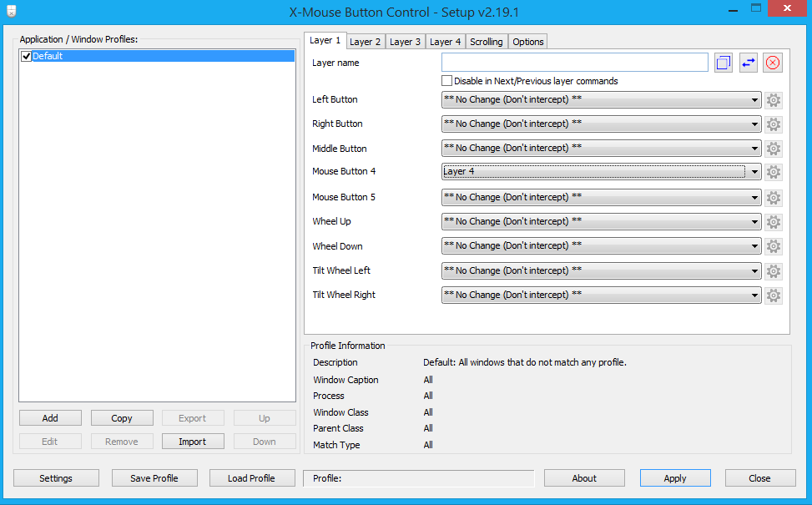Focus the Layer name text field
This screenshot has height=505, width=812.
(x=575, y=63)
